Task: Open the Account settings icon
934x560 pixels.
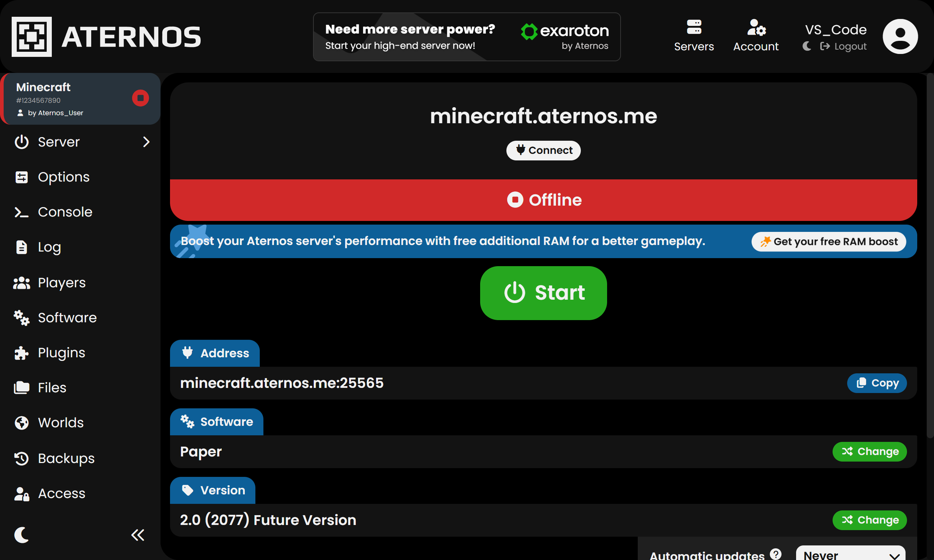Action: [756, 27]
